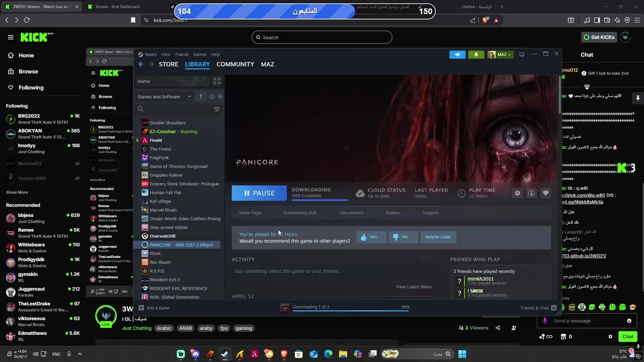Open Steam Friends & Chat
The height and width of the screenshot is (362, 644).
point(538,308)
